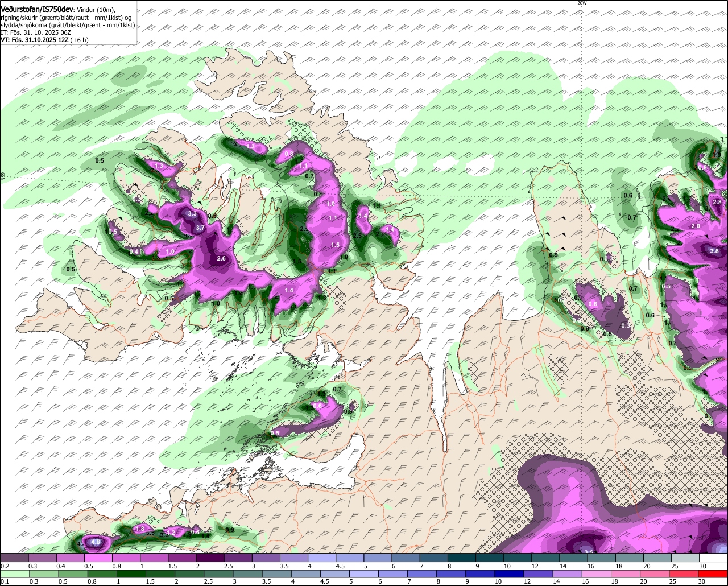Click the 3.8 precipitation value on map
728x586 pixels.
coord(715,251)
